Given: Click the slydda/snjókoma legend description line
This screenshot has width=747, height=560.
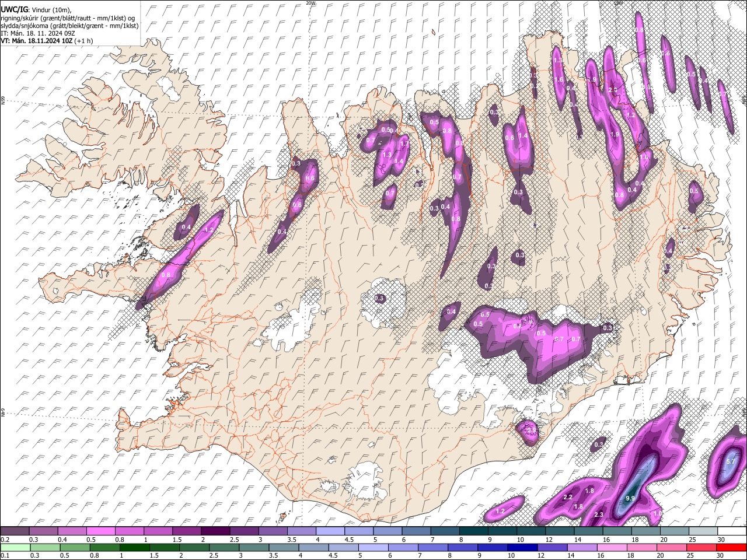Looking at the screenshot, I should [69, 26].
